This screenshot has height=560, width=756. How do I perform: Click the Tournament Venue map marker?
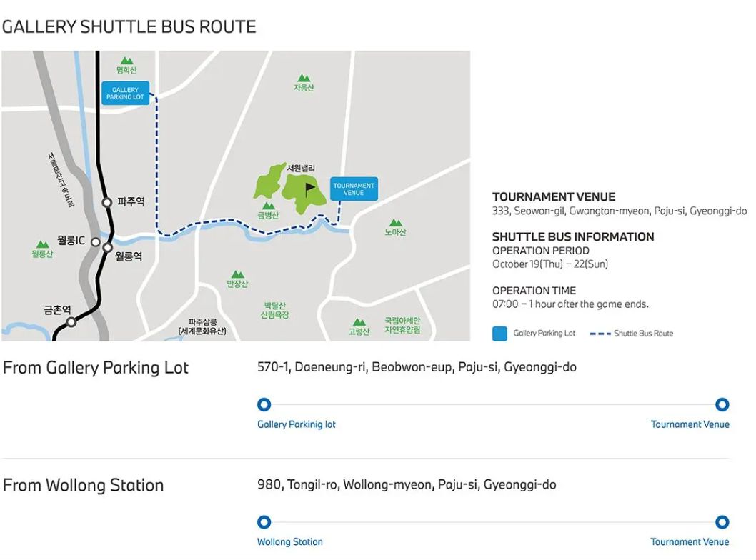click(354, 189)
